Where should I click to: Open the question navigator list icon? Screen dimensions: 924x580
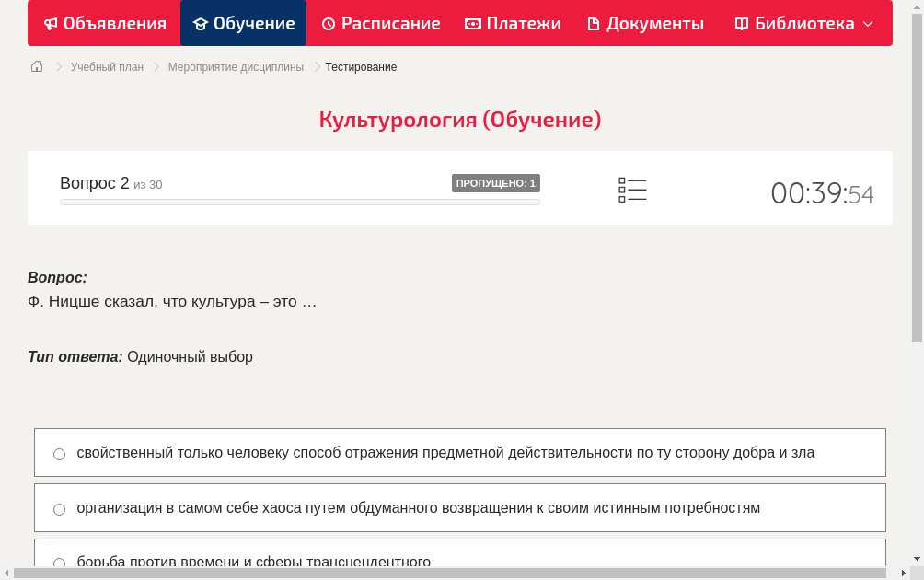[632, 190]
